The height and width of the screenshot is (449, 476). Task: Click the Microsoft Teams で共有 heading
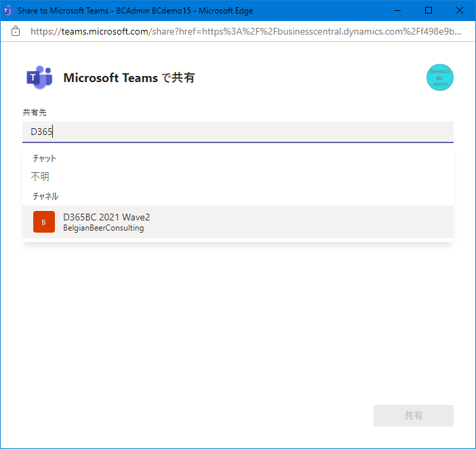pos(129,78)
